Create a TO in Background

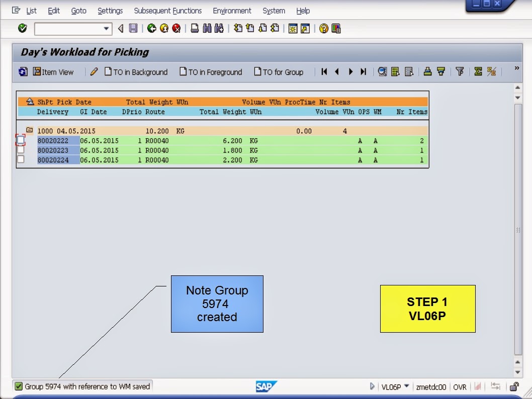click(136, 72)
